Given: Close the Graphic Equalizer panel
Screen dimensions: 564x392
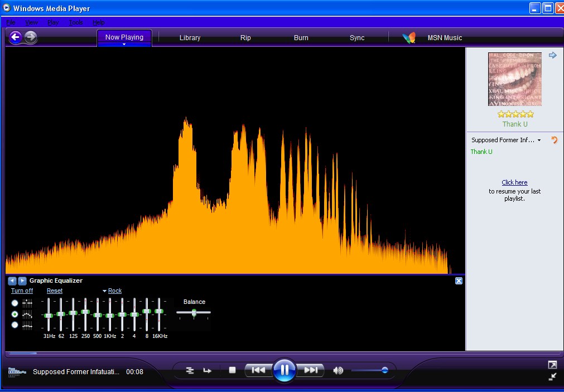Looking at the screenshot, I should [x=459, y=281].
